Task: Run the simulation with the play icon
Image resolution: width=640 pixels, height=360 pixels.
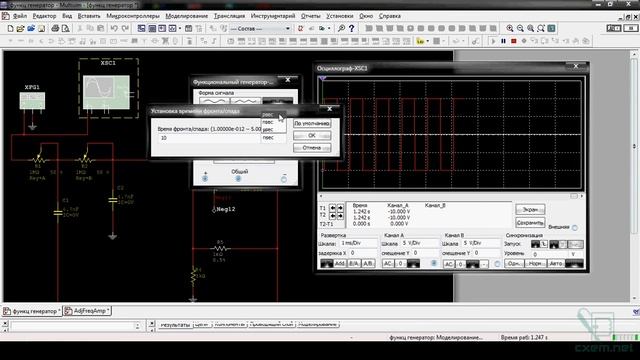Action: click(493, 41)
